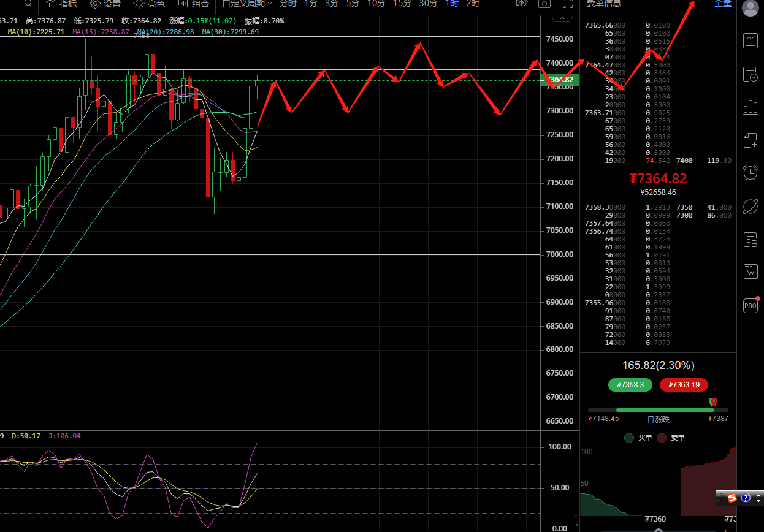Collapse the price scale with the top arrow

coord(562,18)
